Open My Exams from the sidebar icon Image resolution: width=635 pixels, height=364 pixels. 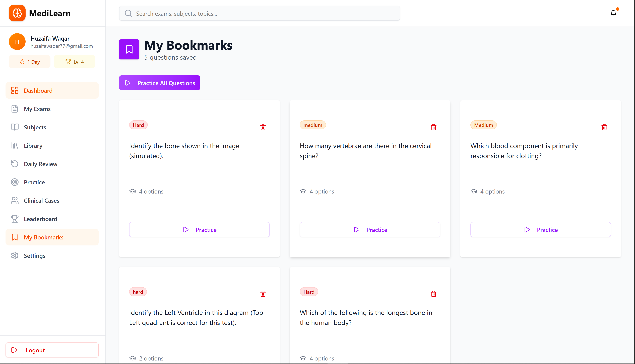(15, 109)
